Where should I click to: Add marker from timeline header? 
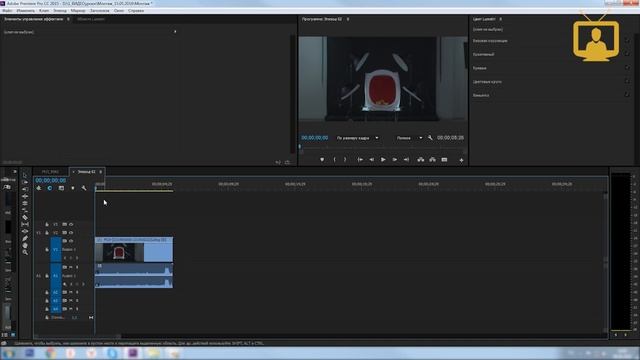pyautogui.click(x=73, y=188)
